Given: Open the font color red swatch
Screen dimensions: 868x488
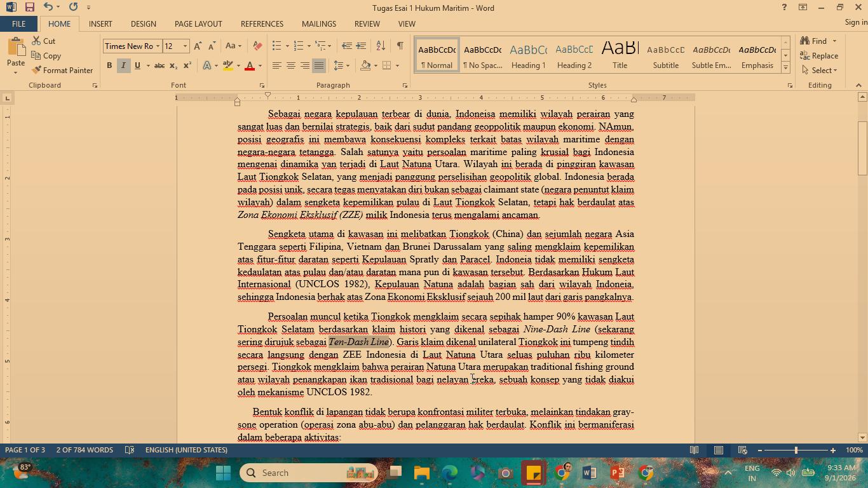Looking at the screenshot, I should coord(250,65).
